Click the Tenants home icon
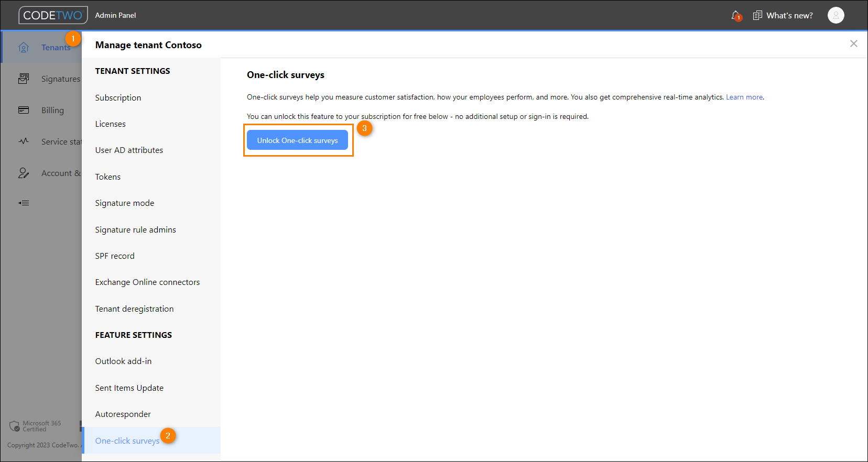The height and width of the screenshot is (462, 868). click(24, 47)
